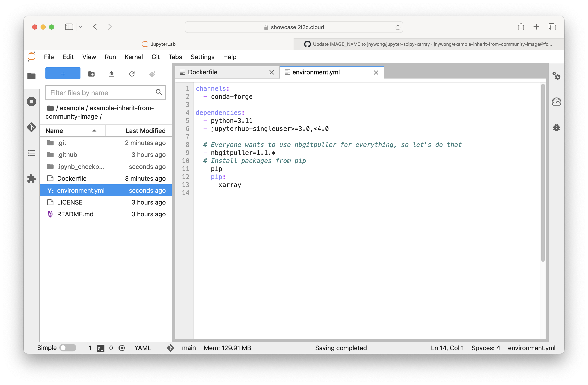Upload files using the upload arrow icon

tap(112, 74)
